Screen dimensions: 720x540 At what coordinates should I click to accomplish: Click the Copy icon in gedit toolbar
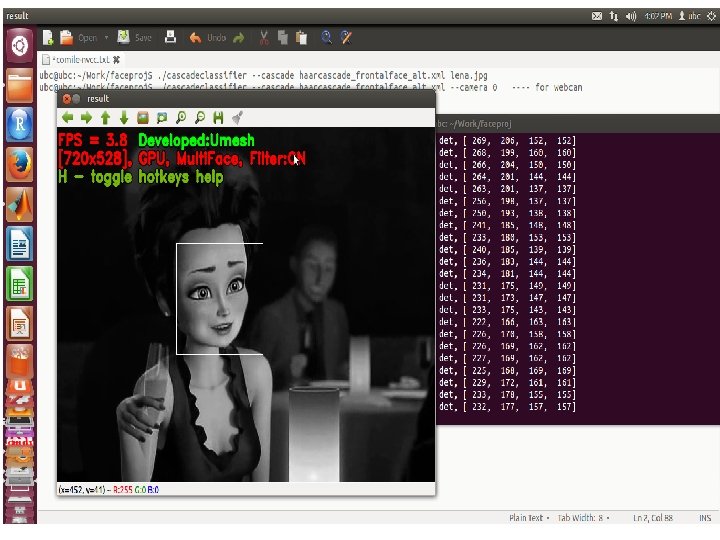click(283, 38)
